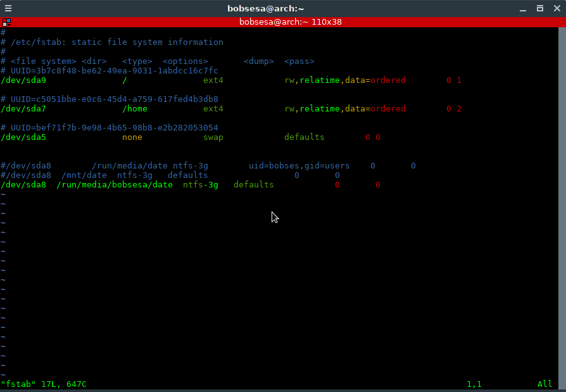The image size is (566, 392).
Task: Click the terminal's vertical scrollbar
Action: 562,208
